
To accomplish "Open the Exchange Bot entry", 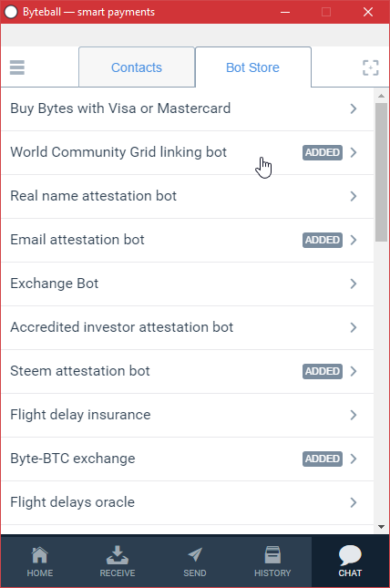I will pos(187,284).
